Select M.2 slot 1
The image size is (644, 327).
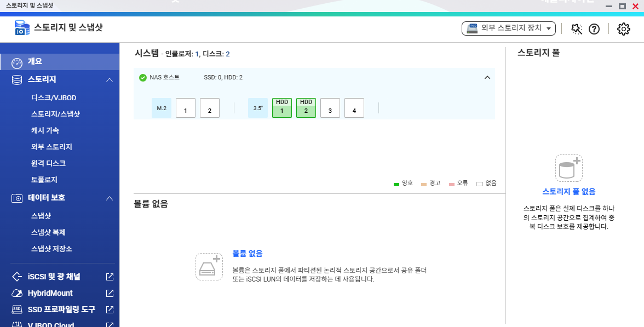tap(186, 108)
